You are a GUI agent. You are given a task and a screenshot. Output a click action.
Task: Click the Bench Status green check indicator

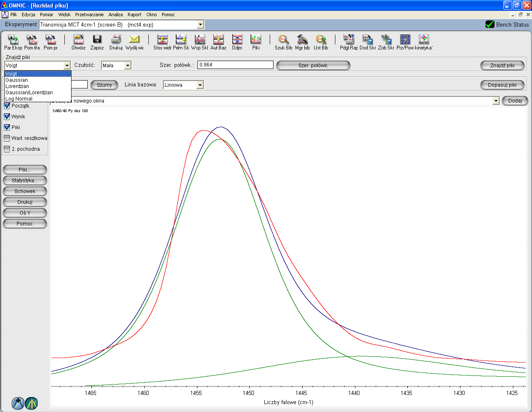click(490, 25)
